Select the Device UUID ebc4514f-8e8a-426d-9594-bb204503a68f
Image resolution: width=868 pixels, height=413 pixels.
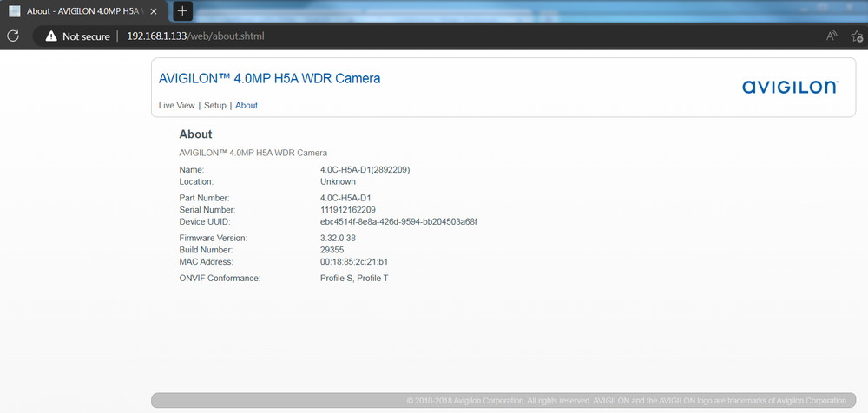coord(398,221)
